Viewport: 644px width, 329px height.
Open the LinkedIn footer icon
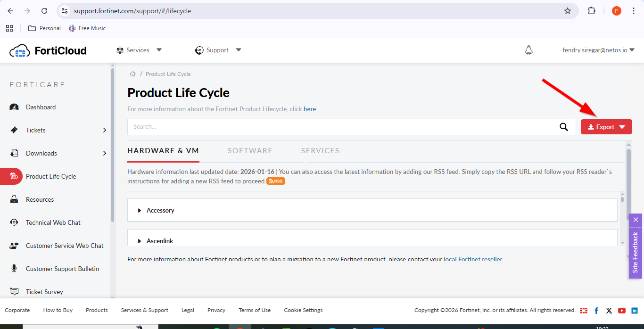pos(635,310)
